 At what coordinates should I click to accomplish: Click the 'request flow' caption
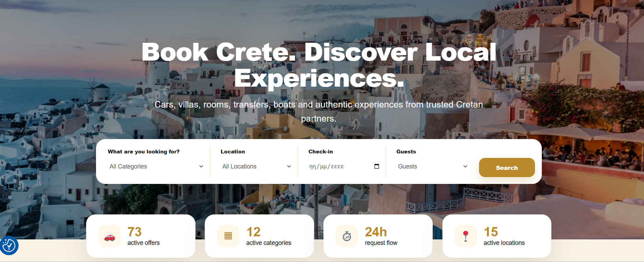(x=381, y=243)
